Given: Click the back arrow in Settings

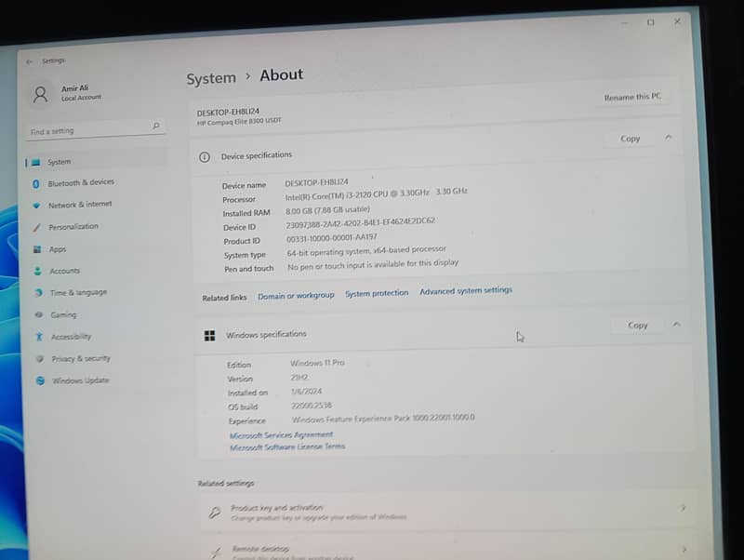Looking at the screenshot, I should [30, 61].
